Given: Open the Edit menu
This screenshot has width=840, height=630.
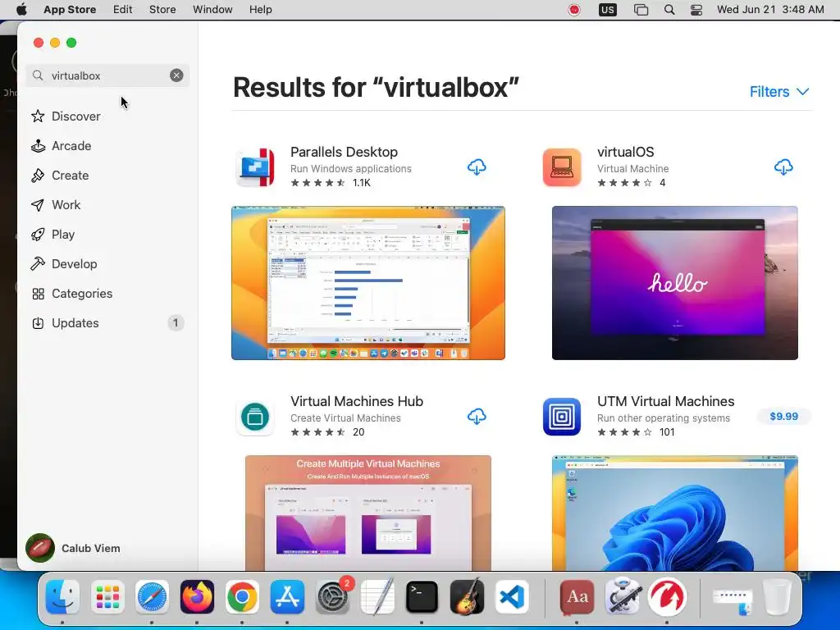Looking at the screenshot, I should 123,10.
